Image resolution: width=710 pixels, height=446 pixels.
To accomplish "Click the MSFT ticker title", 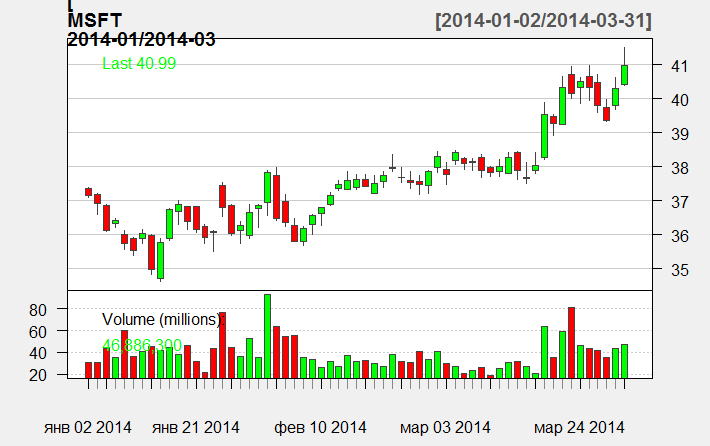I will pos(95,21).
